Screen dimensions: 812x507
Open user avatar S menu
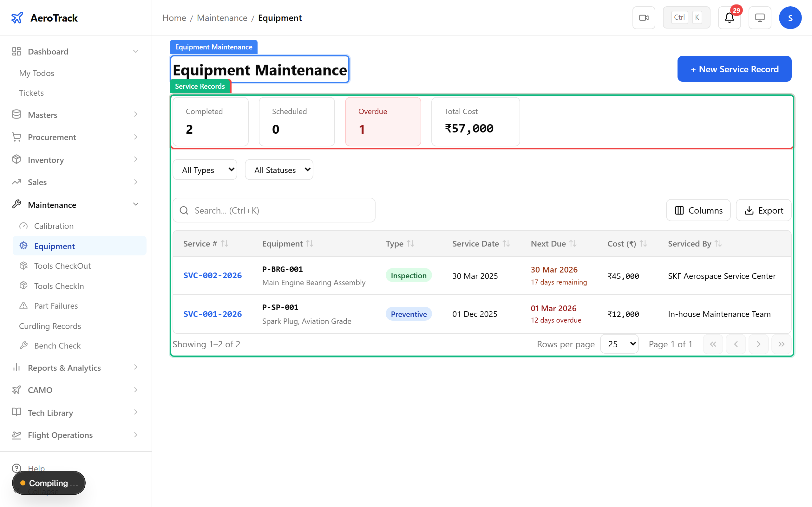coord(790,18)
